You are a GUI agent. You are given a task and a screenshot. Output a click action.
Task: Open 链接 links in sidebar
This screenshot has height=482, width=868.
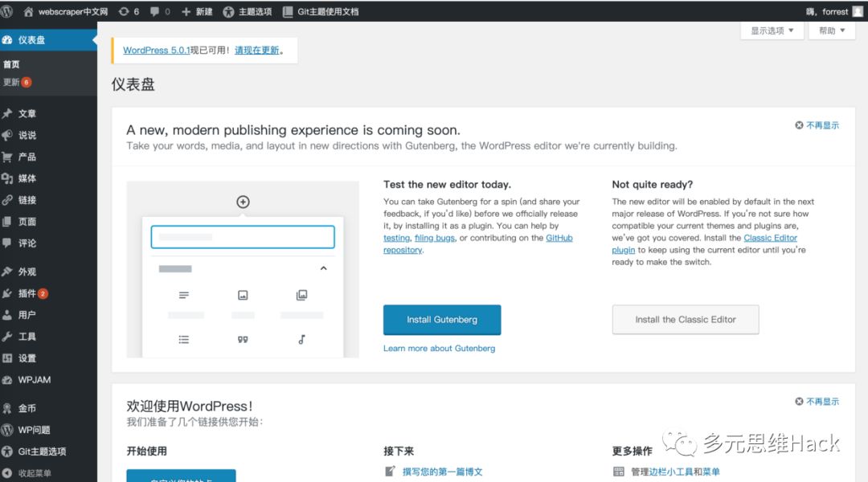click(48, 200)
